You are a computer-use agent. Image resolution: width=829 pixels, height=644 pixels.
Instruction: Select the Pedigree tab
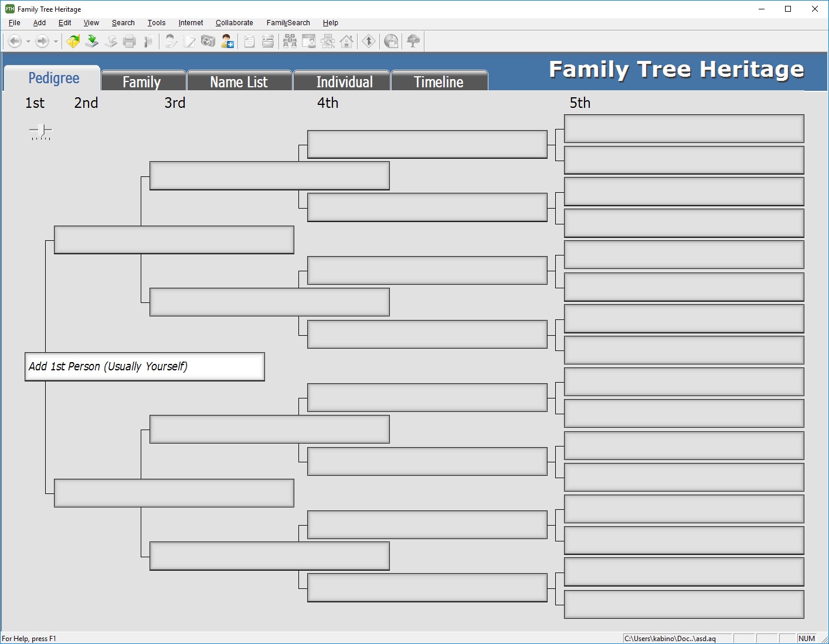[53, 79]
